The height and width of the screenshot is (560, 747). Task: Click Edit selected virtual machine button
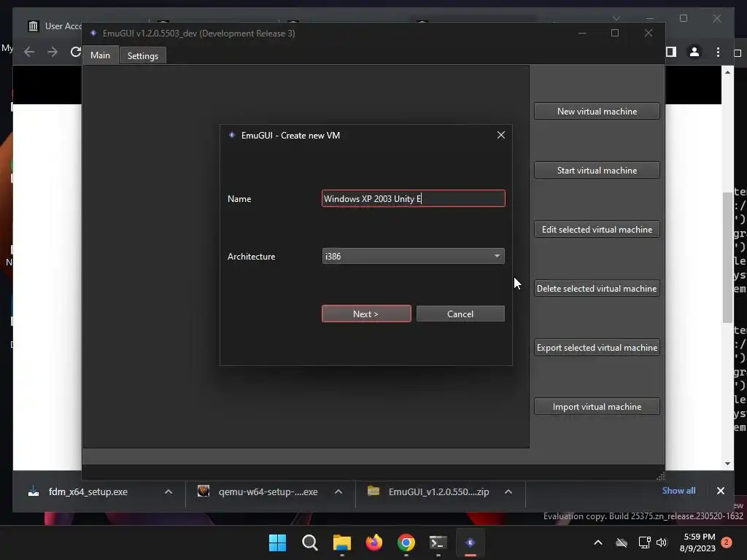tap(597, 229)
